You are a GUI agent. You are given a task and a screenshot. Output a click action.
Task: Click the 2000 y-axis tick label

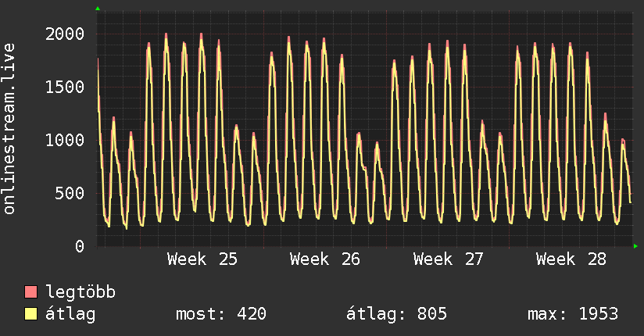tap(65, 34)
